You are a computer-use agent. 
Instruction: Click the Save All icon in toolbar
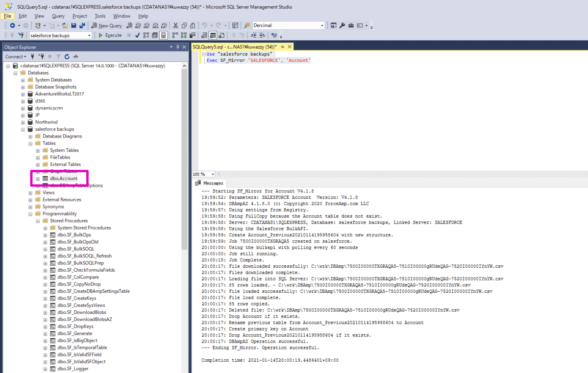tap(82, 25)
